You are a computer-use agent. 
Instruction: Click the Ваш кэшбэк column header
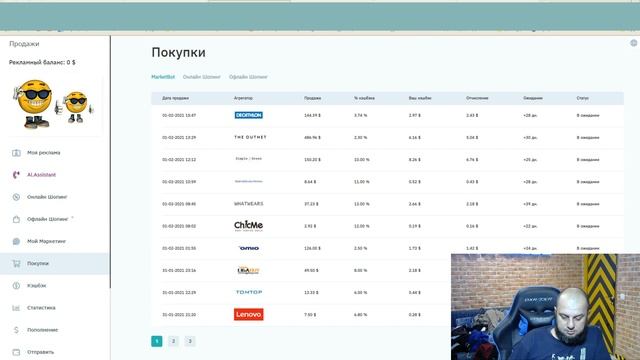420,98
